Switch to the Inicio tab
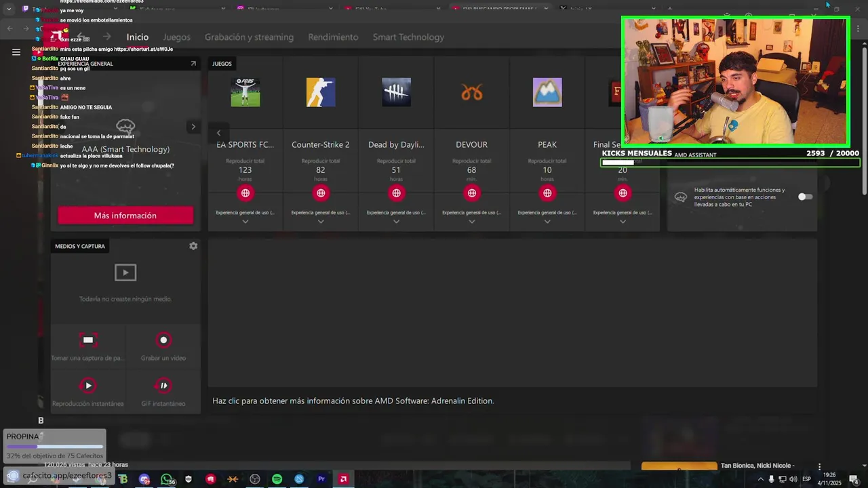This screenshot has height=488, width=868. point(137,37)
